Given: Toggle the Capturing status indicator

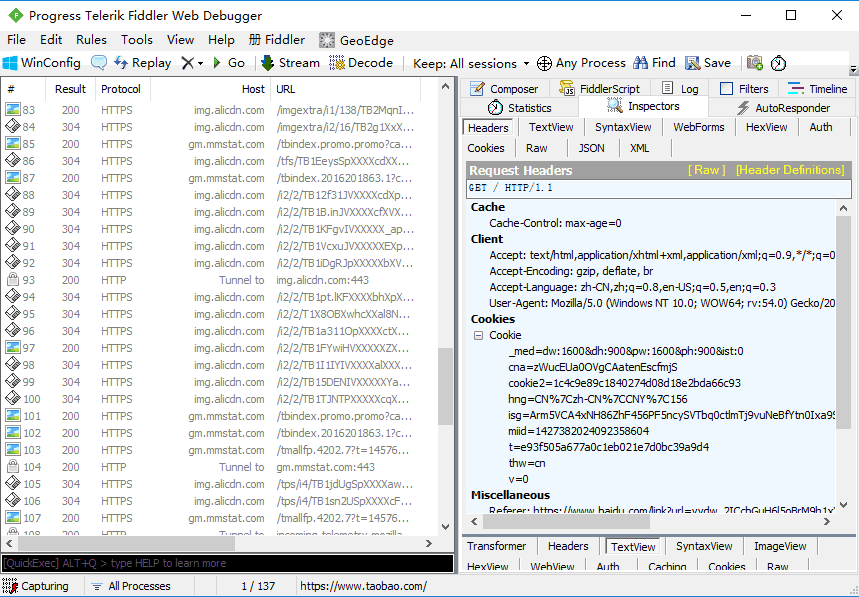Looking at the screenshot, I should tap(36, 586).
